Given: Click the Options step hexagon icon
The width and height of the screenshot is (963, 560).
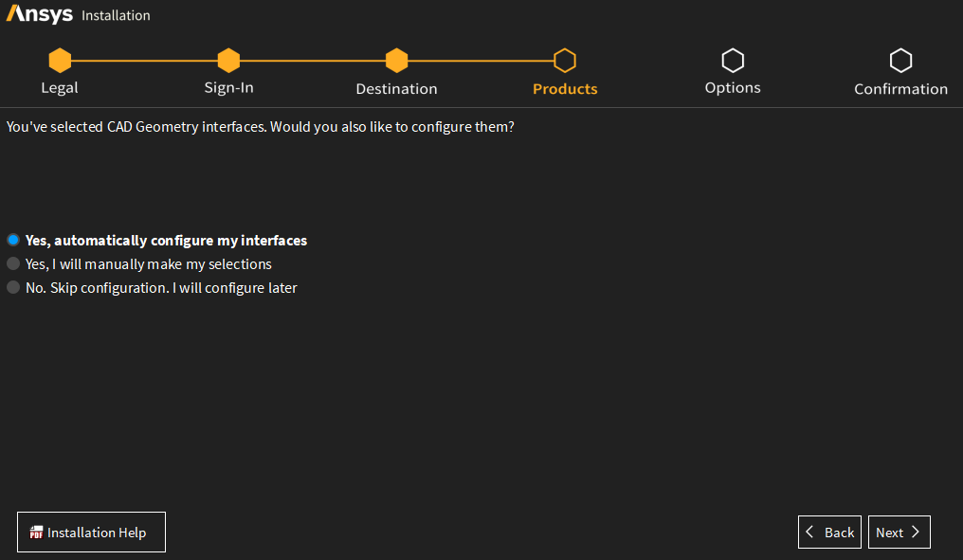Looking at the screenshot, I should [x=733, y=61].
